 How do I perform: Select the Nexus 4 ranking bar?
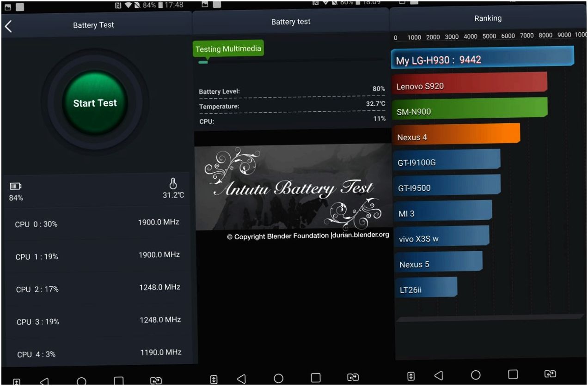[x=456, y=135]
